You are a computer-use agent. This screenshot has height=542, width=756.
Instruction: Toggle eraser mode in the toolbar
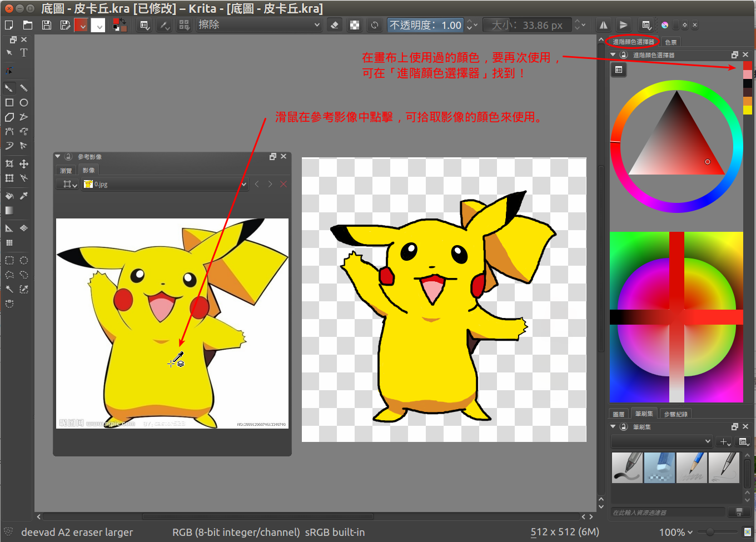click(x=334, y=25)
